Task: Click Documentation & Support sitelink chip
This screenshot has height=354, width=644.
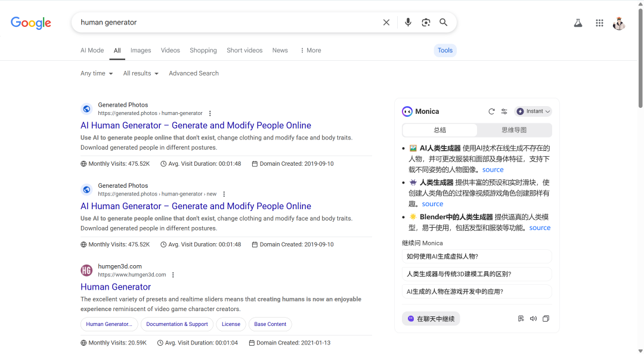Action: (x=177, y=324)
